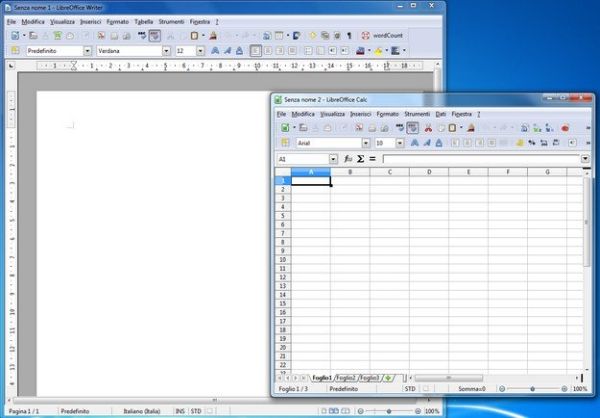Click the INS insert mode in Writer status bar
Image resolution: width=600 pixels, height=418 pixels.
coord(180,411)
